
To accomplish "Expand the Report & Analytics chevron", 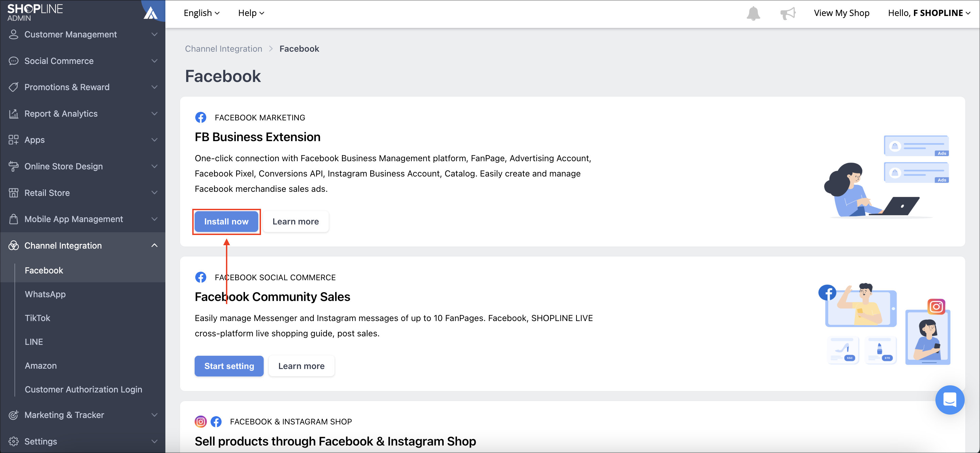I will click(x=154, y=113).
